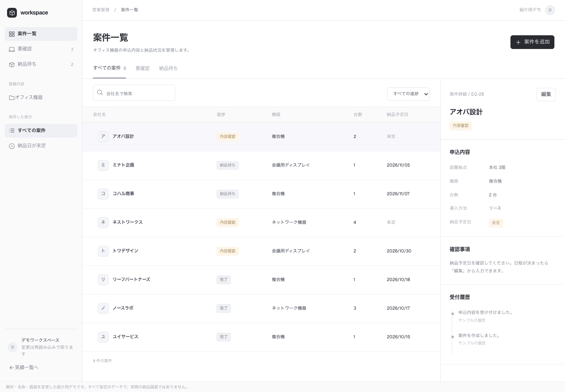Go back via 実績一覧へ link
Image resolution: width=565 pixels, height=392 pixels.
coord(24,368)
